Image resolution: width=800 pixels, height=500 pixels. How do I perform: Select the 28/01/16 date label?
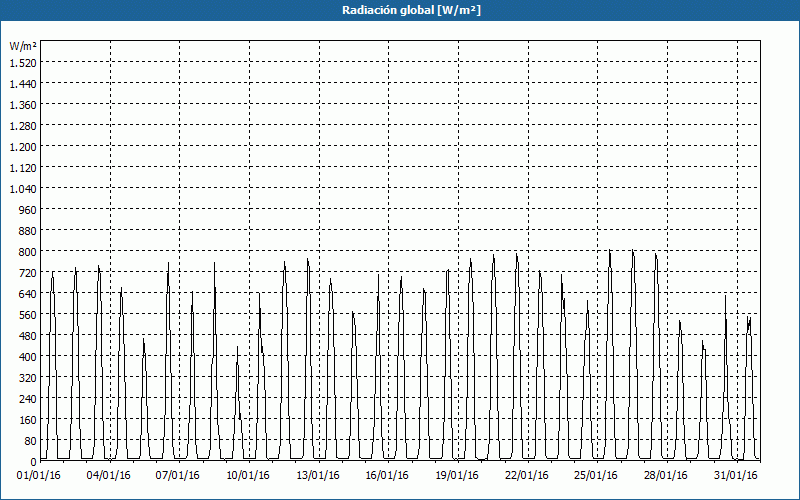(x=668, y=475)
